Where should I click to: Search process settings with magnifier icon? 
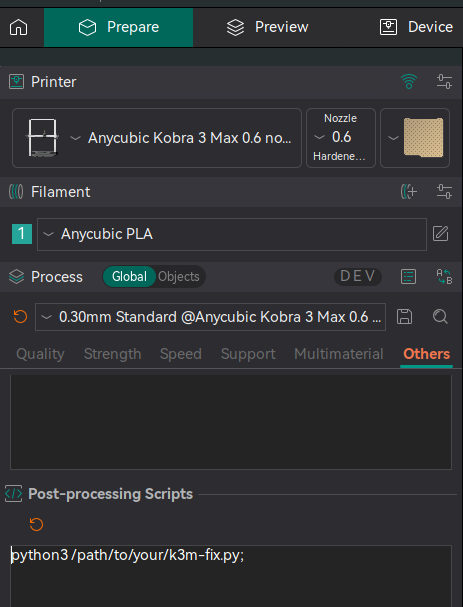[x=440, y=317]
